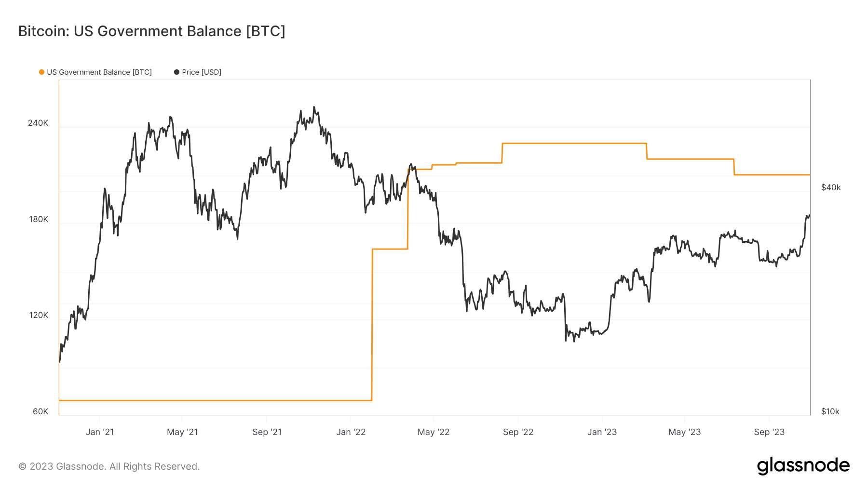Toggle the US Government Balance [BTC] legend label
The height and width of the screenshot is (488, 868).
pos(99,72)
